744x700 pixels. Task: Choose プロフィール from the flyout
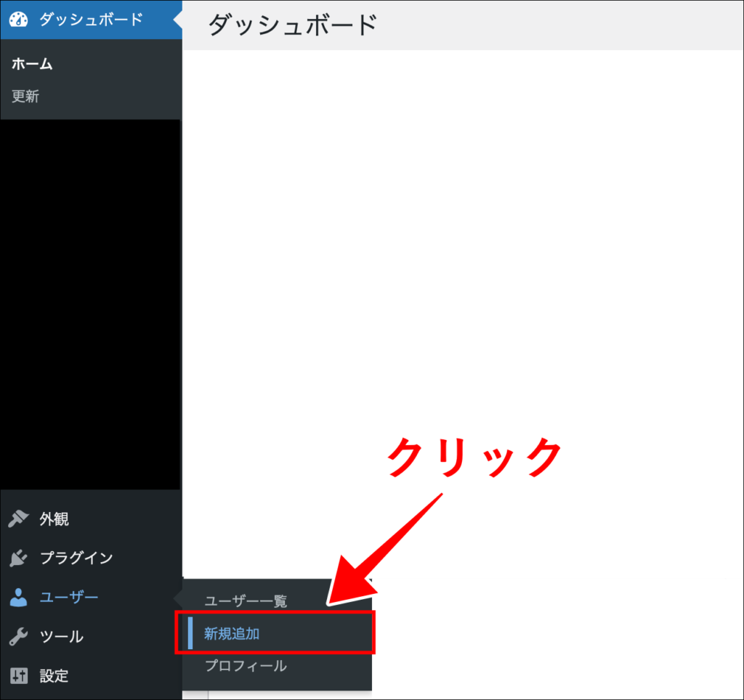click(246, 666)
